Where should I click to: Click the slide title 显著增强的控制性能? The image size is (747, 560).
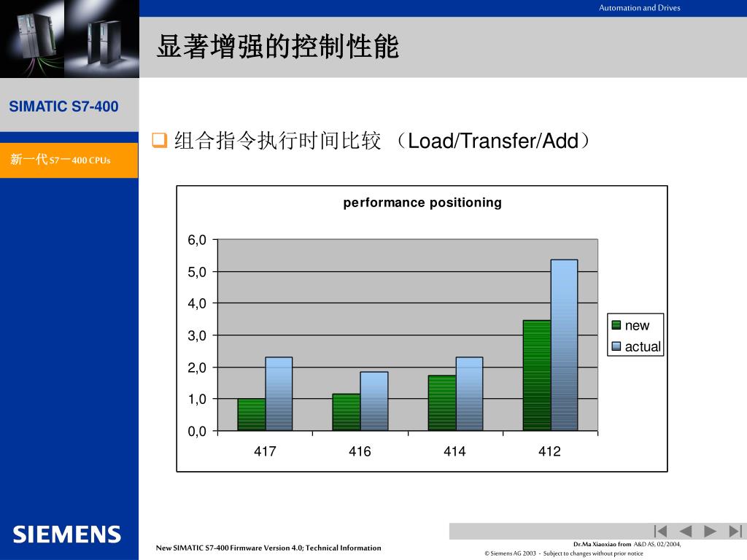pyautogui.click(x=278, y=47)
